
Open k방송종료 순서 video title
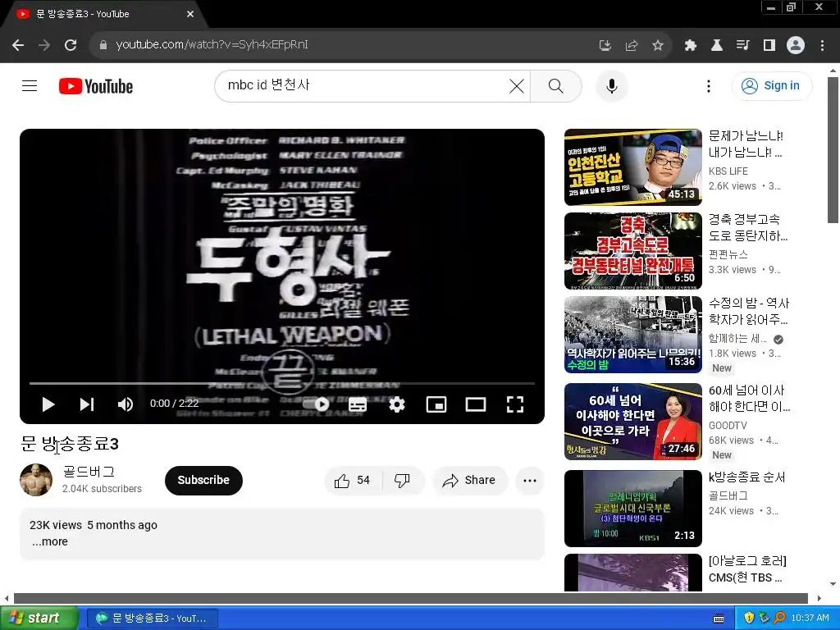point(747,477)
